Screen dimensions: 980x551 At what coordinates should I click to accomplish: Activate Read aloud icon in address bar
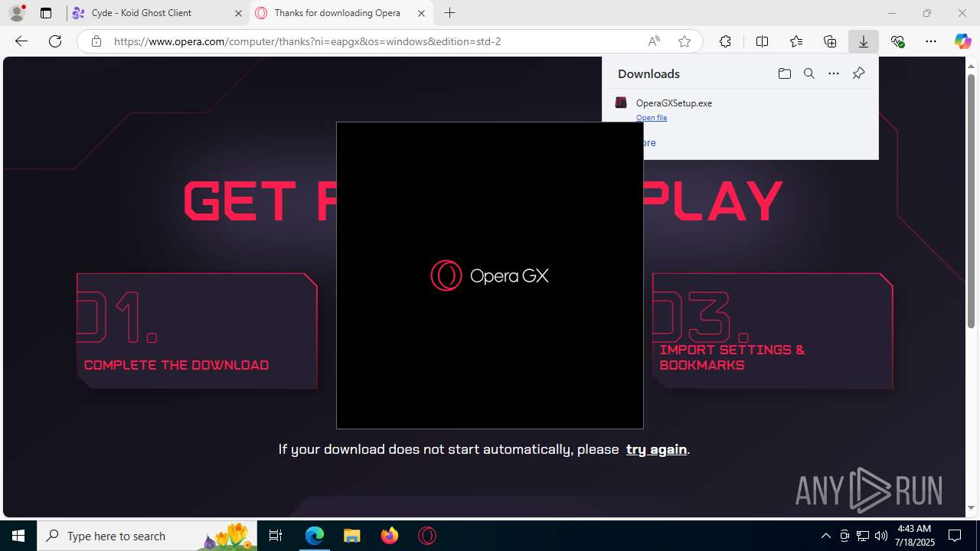654,41
